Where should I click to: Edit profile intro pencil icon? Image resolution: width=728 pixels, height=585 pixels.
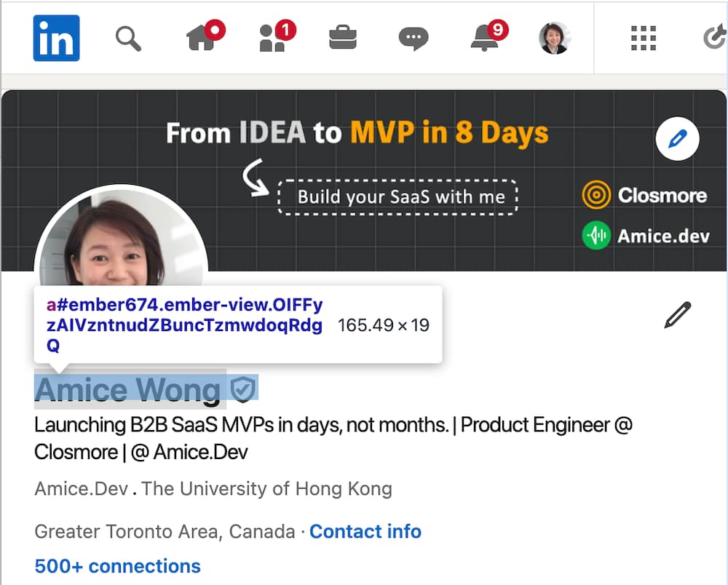pyautogui.click(x=677, y=316)
